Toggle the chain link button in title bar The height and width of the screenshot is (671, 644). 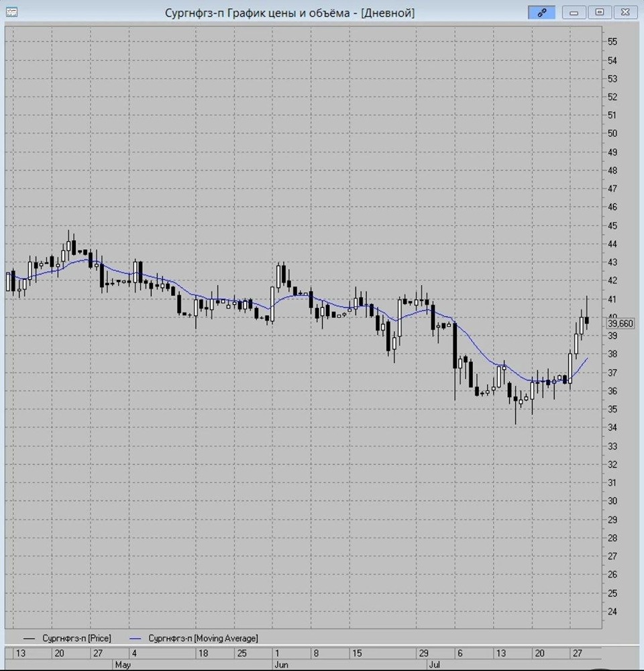coord(542,12)
